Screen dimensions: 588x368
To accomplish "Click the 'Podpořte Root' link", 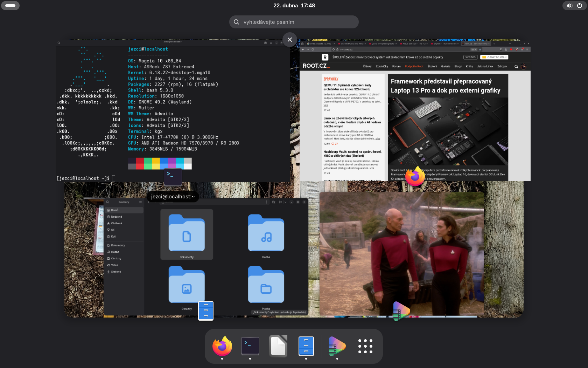I will coord(414,66).
